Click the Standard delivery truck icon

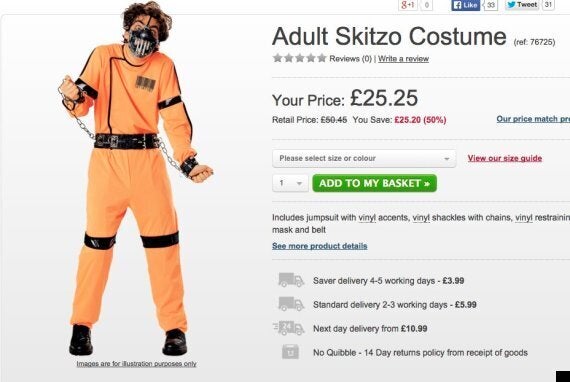[291, 304]
